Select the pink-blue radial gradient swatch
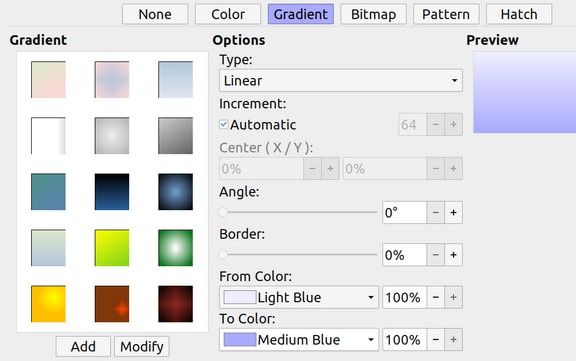 point(112,80)
